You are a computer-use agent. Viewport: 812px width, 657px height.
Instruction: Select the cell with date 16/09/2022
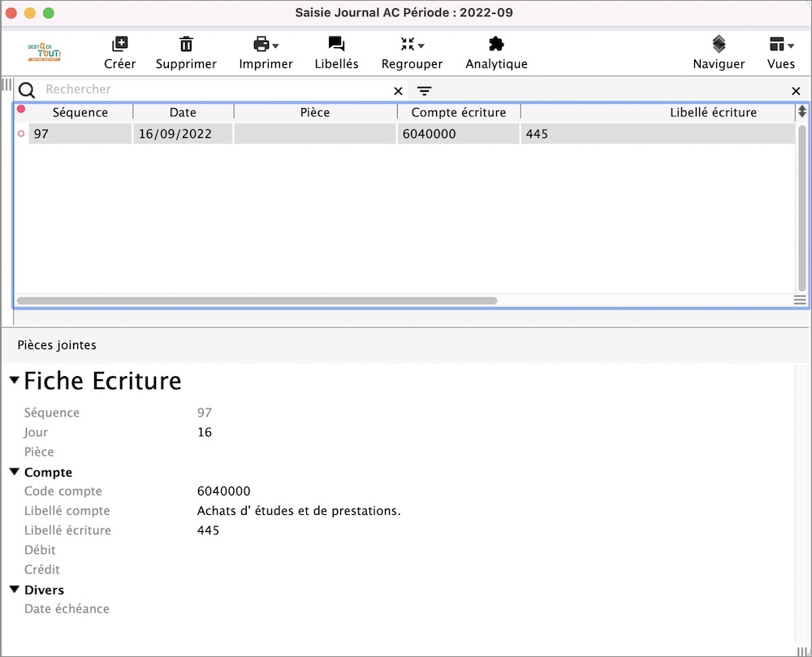pyautogui.click(x=183, y=133)
